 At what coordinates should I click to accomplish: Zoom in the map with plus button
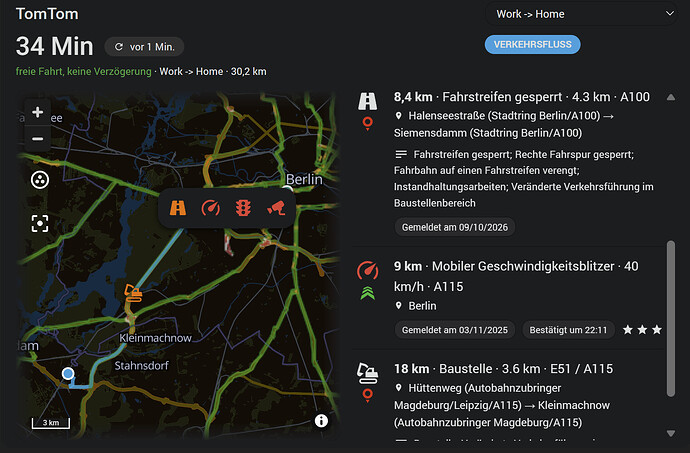tap(38, 112)
